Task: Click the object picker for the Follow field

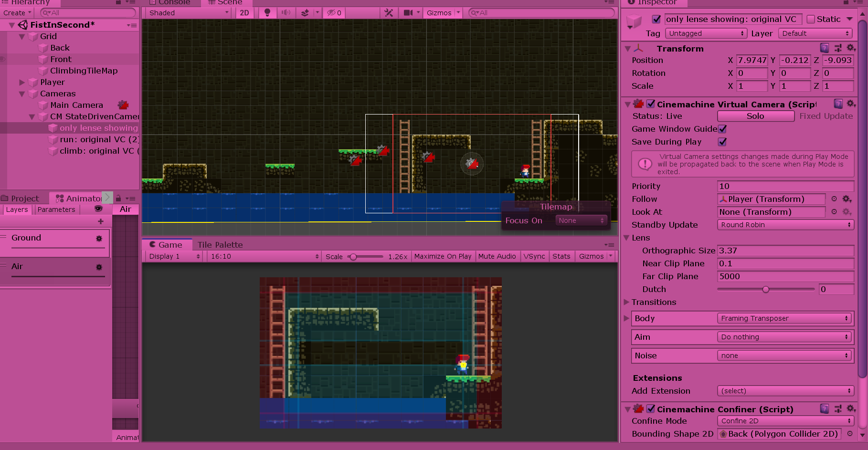Action: pos(834,199)
